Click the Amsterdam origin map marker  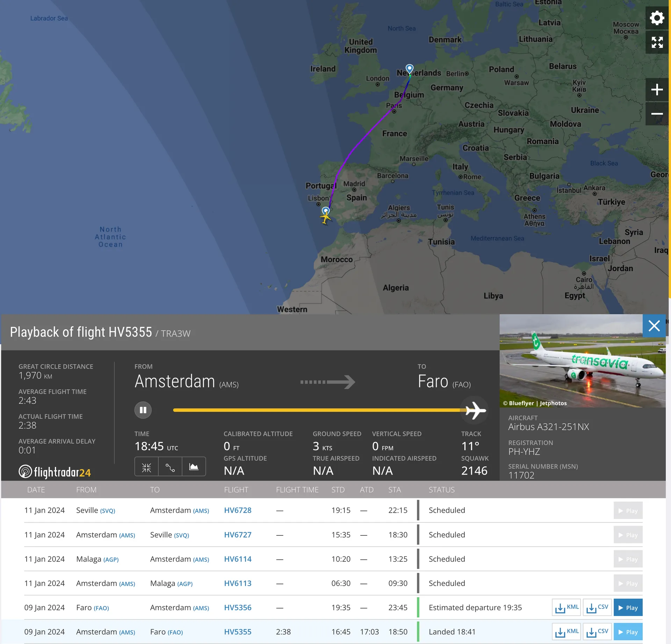coord(409,68)
